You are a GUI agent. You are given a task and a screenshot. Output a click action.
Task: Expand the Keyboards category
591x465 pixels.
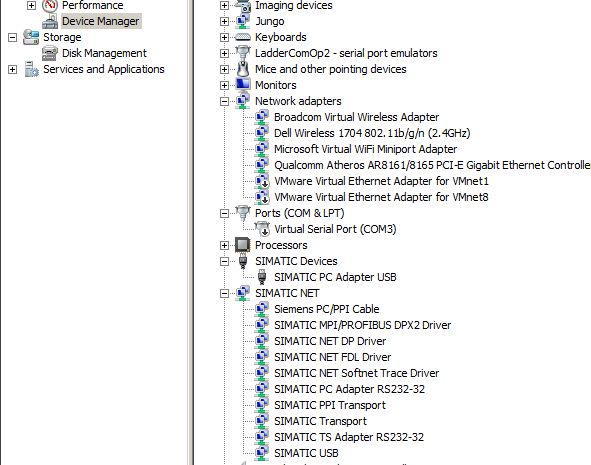(224, 37)
